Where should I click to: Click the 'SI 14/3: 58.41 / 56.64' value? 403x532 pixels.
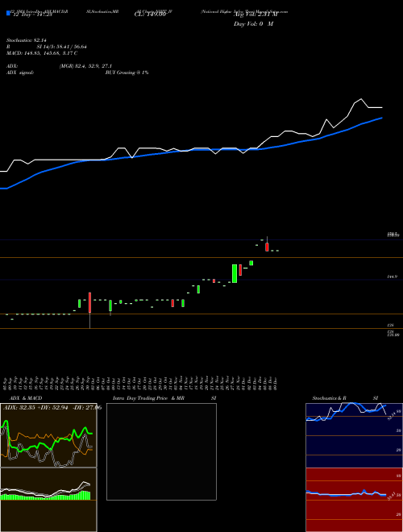(x=62, y=47)
